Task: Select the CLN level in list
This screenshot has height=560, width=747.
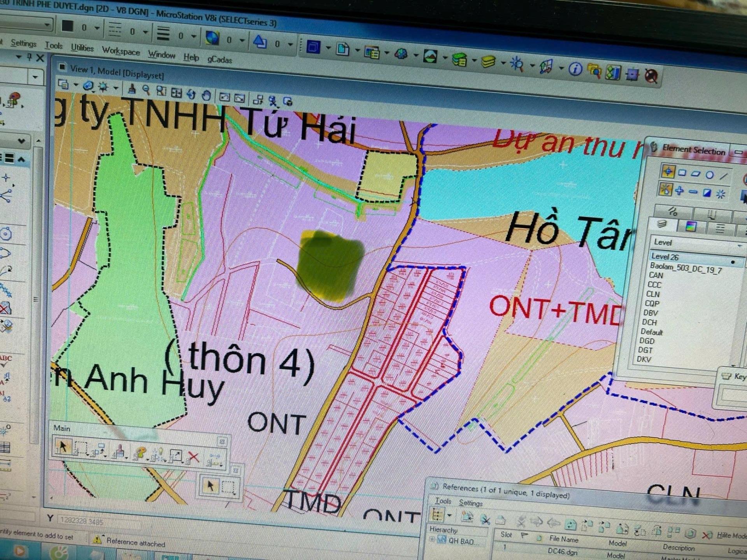Action: coord(652,294)
